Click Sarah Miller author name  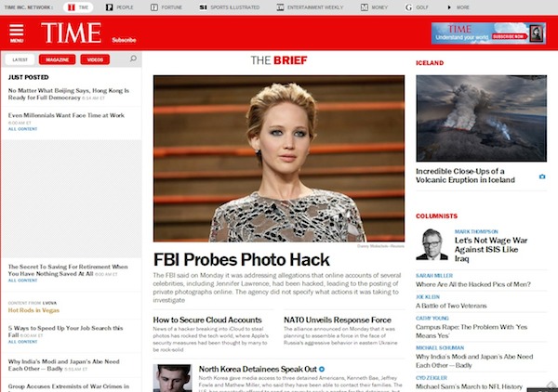434,276
